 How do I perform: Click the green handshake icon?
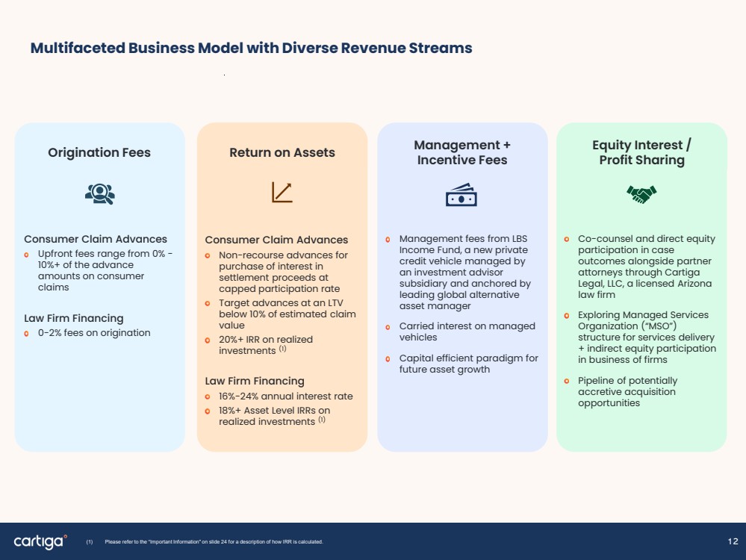[641, 194]
